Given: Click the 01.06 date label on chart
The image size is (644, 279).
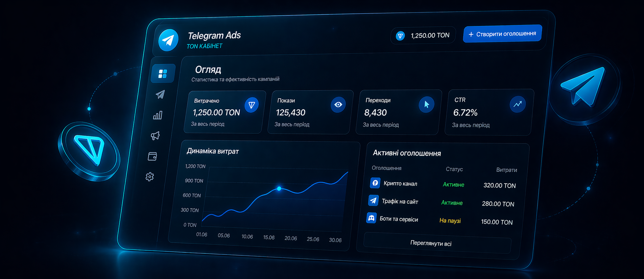Looking at the screenshot, I should (x=202, y=234).
